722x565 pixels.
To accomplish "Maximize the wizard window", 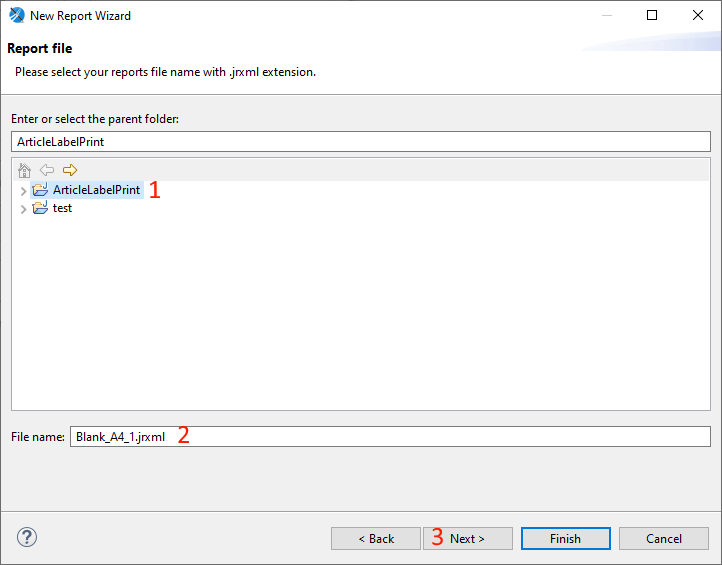I will click(x=652, y=15).
